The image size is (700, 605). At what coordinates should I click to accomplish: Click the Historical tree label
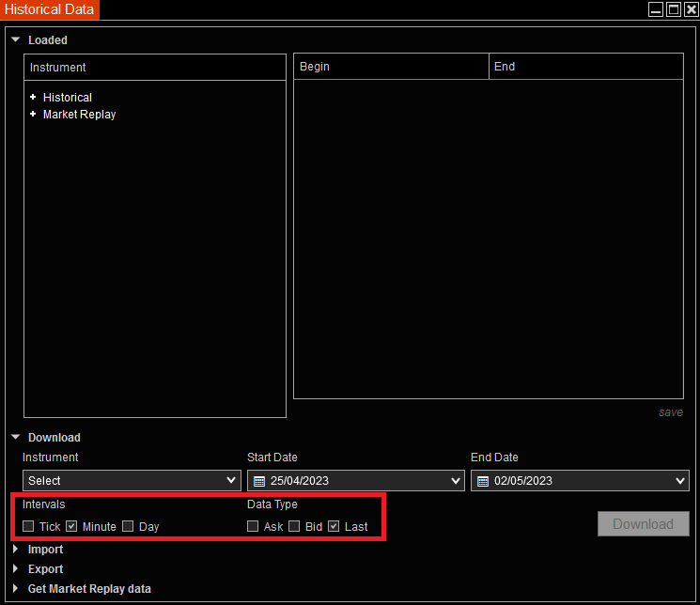tap(68, 98)
